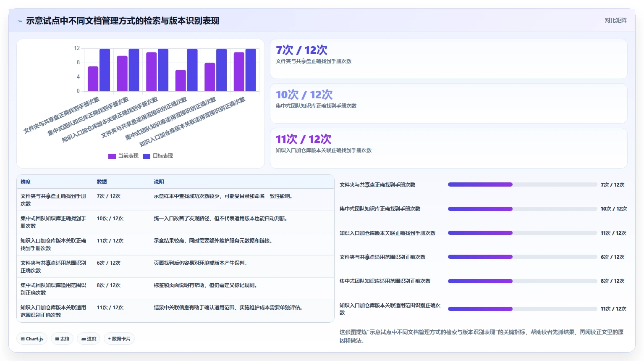Viewport: 644px width, 361px height.
Task: Select the 进度 chip
Action: (x=89, y=339)
